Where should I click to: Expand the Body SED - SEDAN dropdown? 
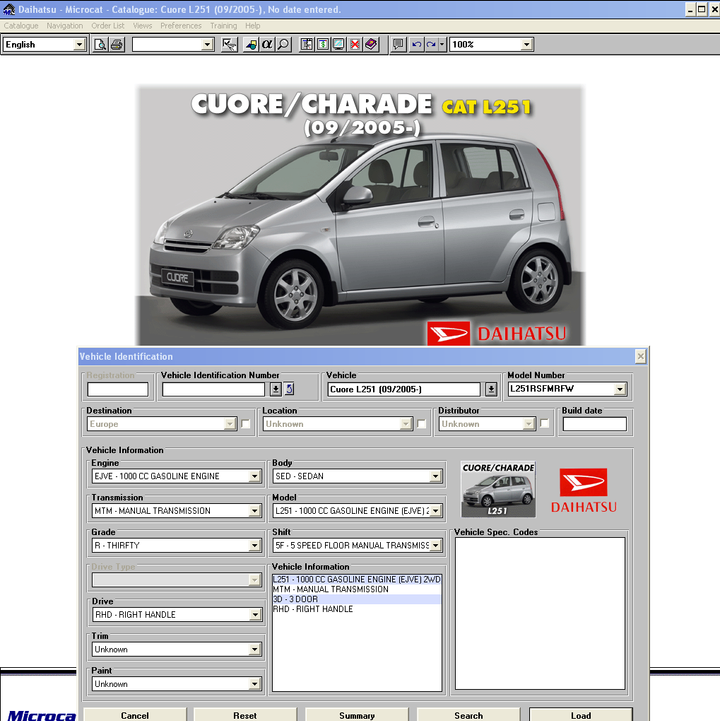click(x=435, y=476)
